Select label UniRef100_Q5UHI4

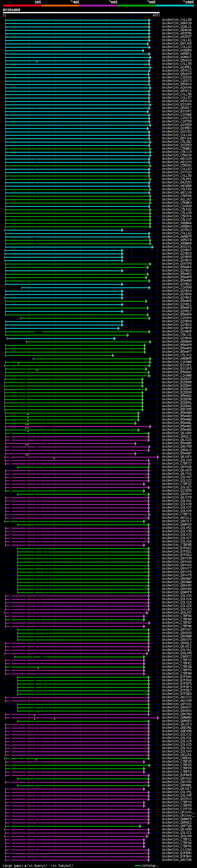177,61
